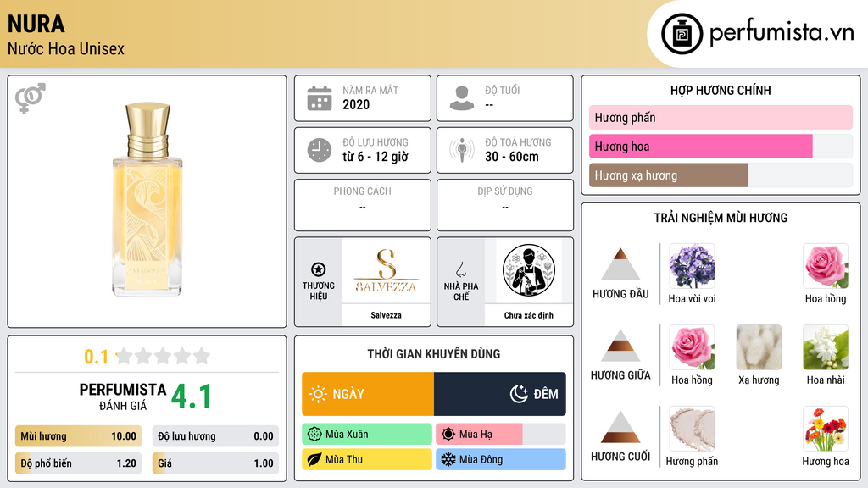Click the Hương cuối pyramid icon
Viewport: 868px width, 488px height.
(620, 427)
